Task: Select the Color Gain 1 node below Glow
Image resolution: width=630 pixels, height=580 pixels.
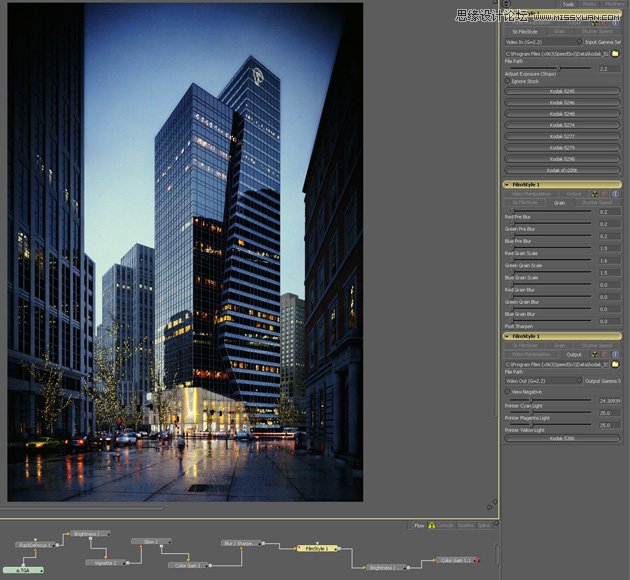Action: click(x=188, y=565)
